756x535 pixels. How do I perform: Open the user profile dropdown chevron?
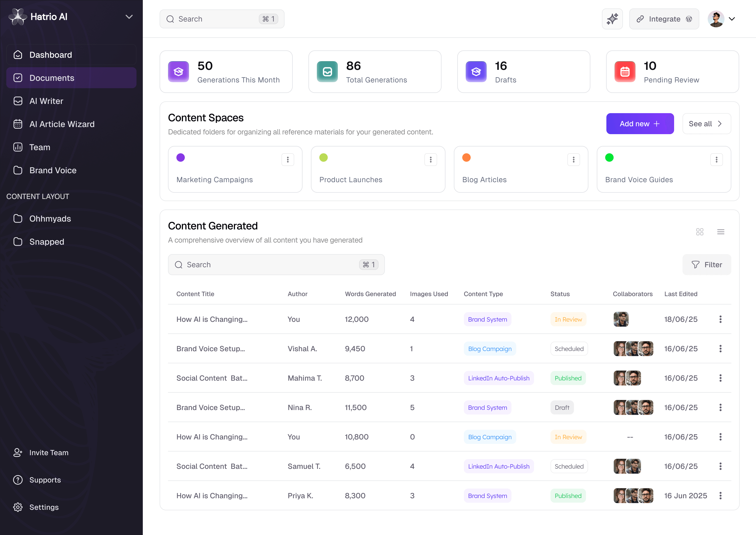[732, 19]
